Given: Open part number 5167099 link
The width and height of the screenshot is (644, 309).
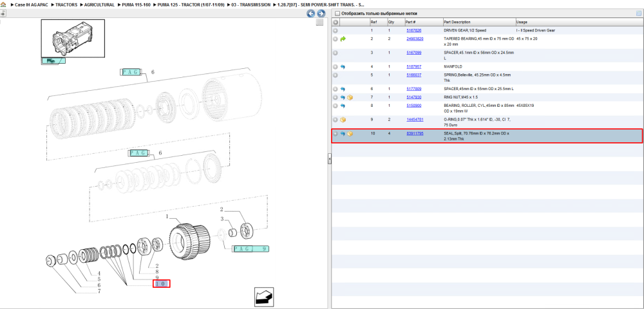Looking at the screenshot, I should click(413, 53).
